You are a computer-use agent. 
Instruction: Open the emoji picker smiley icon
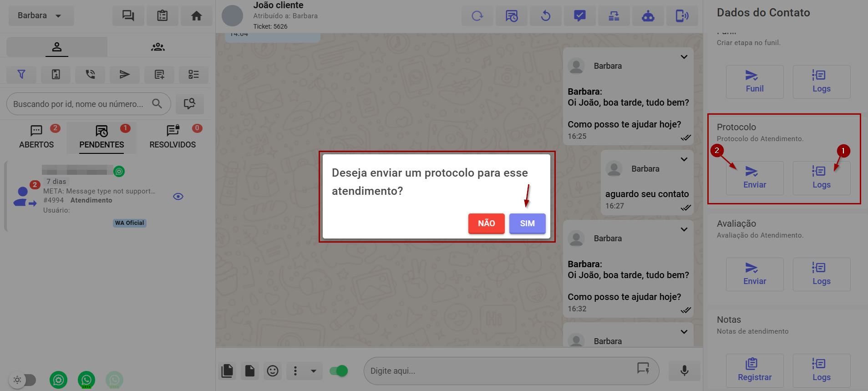pos(273,371)
